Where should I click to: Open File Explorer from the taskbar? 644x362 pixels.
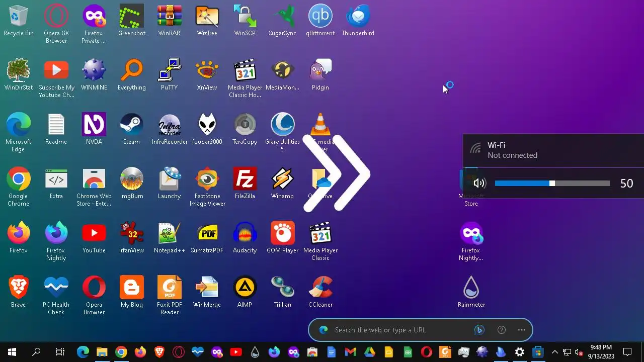tap(102, 352)
